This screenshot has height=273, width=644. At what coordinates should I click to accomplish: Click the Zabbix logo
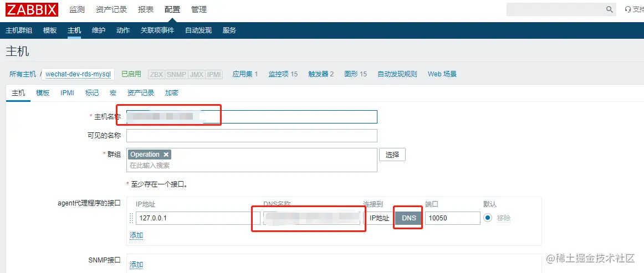click(32, 9)
